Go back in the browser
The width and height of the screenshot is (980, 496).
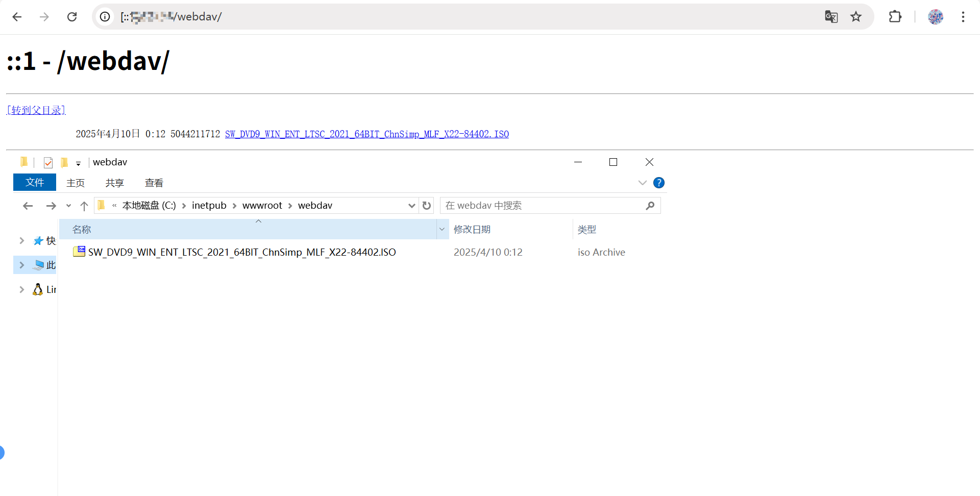point(17,17)
